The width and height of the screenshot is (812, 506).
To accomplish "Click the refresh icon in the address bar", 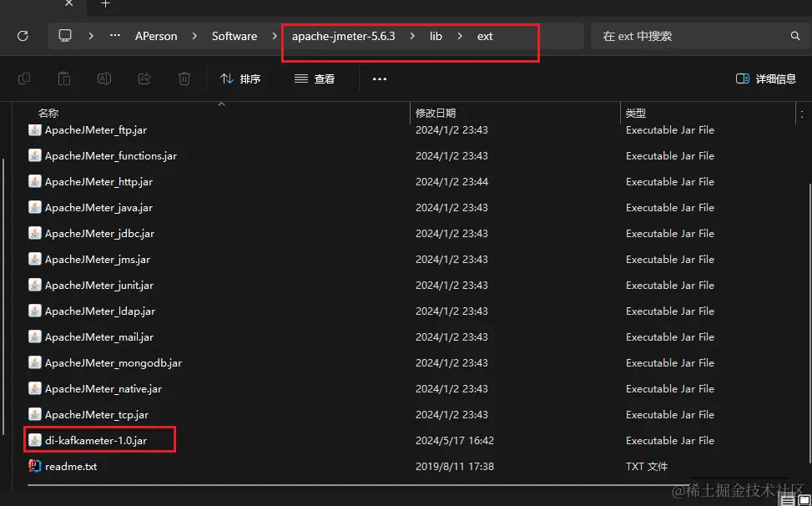I will (x=23, y=36).
